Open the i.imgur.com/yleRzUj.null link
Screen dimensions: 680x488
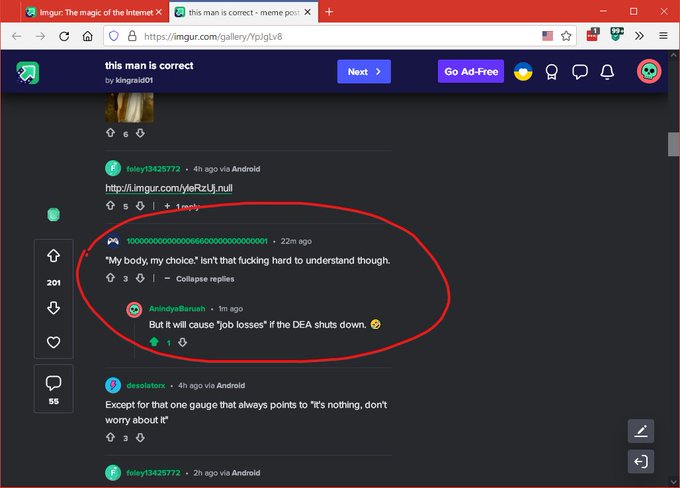click(x=169, y=188)
